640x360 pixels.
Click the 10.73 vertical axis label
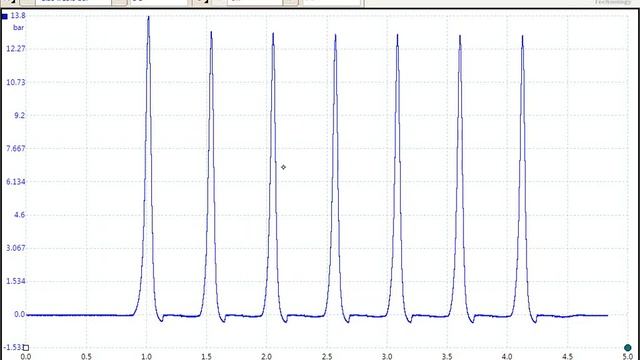pos(16,82)
